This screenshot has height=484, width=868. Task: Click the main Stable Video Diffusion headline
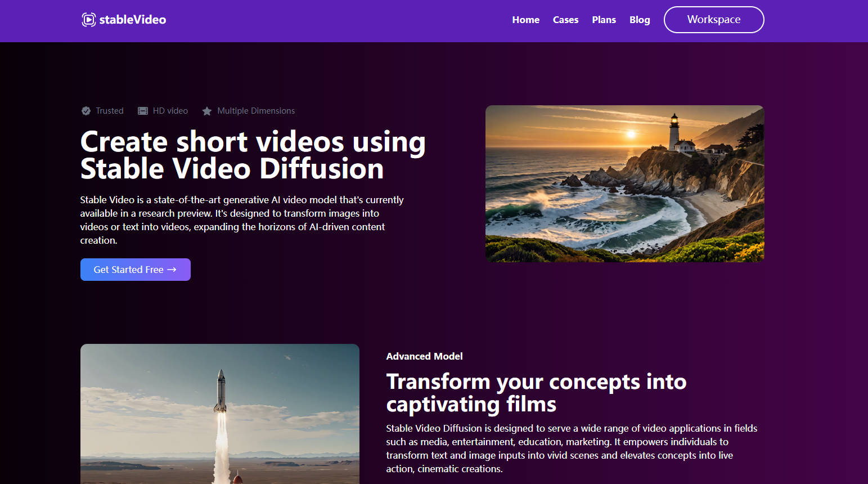pos(253,155)
